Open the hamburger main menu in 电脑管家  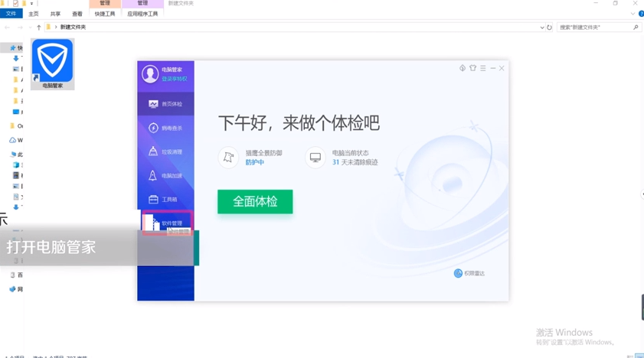point(483,68)
